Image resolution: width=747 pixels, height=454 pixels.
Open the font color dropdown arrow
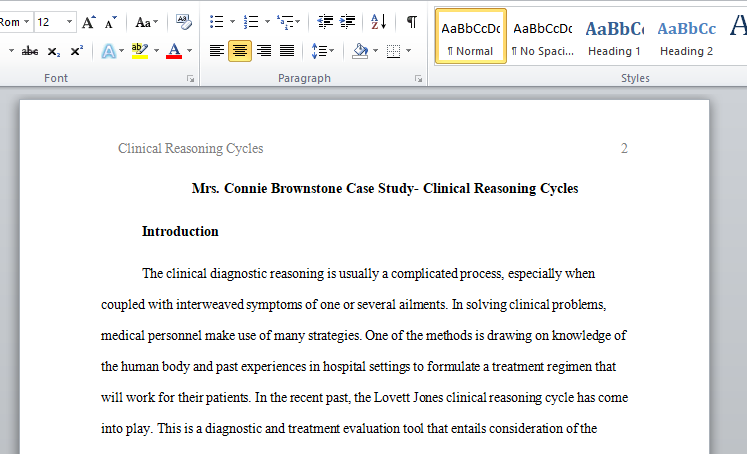[x=190, y=51]
